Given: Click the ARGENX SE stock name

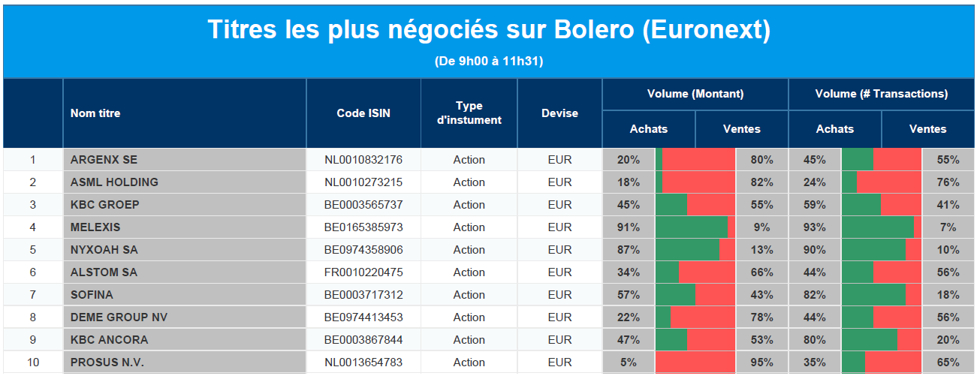Looking at the screenshot, I should 104,160.
